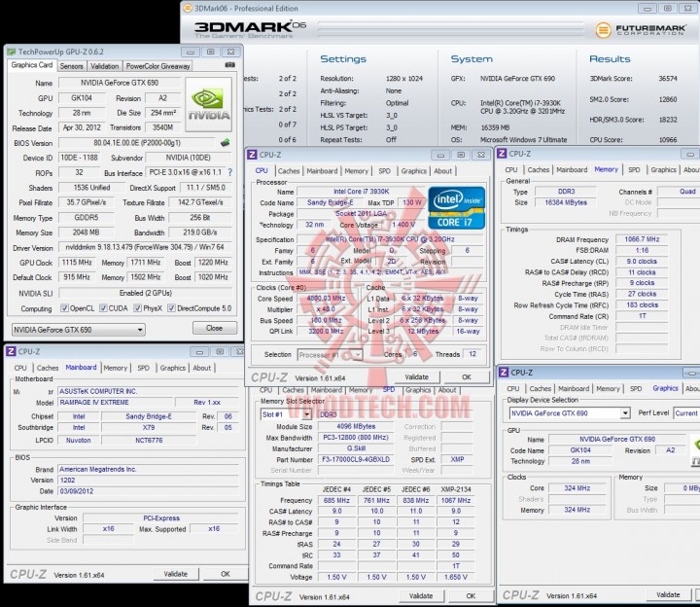Viewport: 700px width, 607px height.
Task: Select Graphics tab in CPU-Z processor window
Action: click(414, 171)
